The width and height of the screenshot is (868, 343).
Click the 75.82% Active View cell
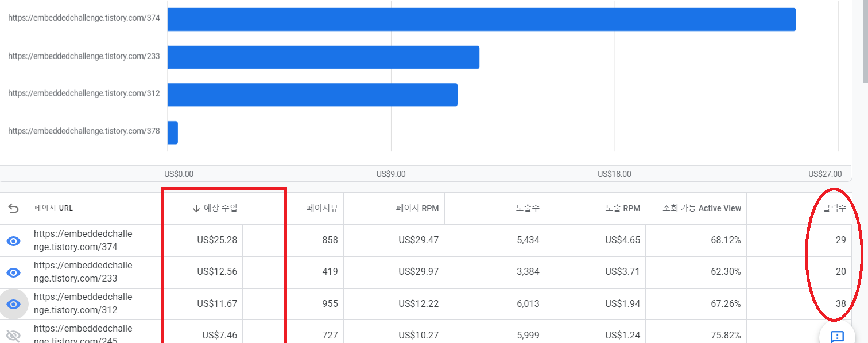click(x=726, y=335)
